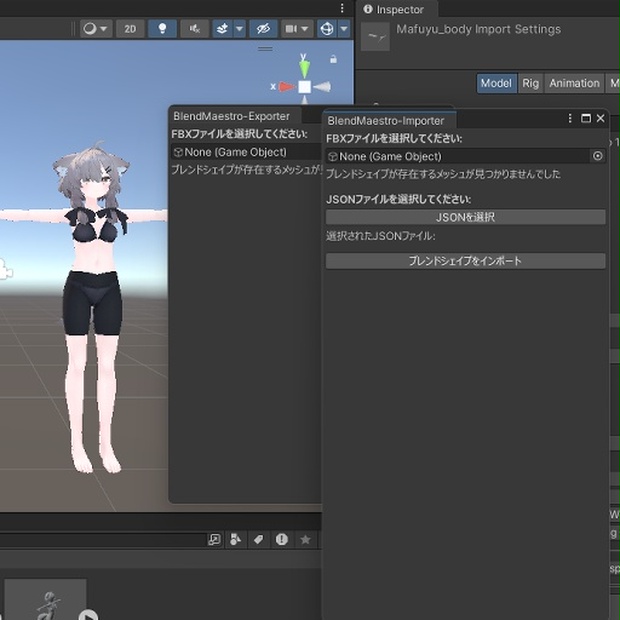Toggle hidden objects visibility eye icon
The height and width of the screenshot is (620, 620).
coord(263,29)
